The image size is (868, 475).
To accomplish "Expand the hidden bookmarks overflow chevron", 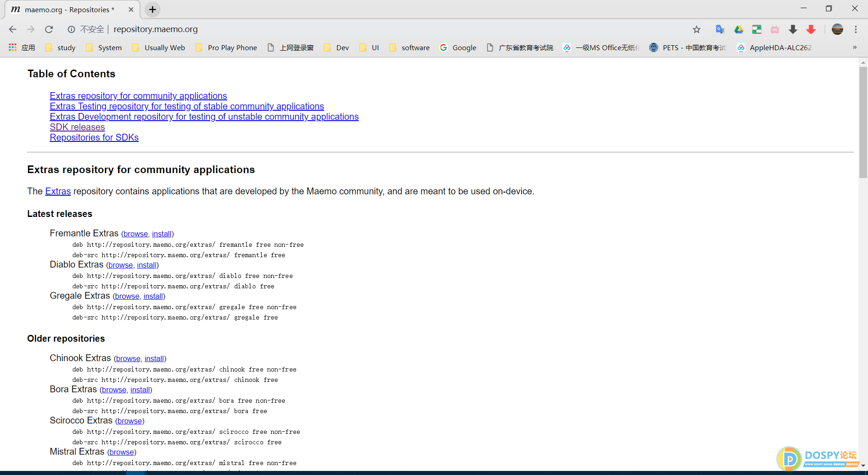I will point(854,47).
